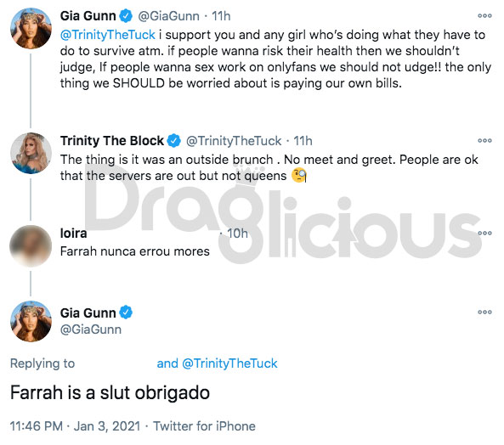Click the Gia Gunn display name in top tweet
Screen dimensions: 504x445
pyautogui.click(x=88, y=16)
